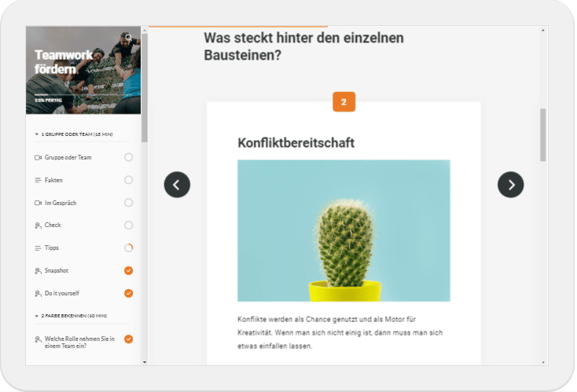This screenshot has height=392, width=577.
Task: Open the Check lesson
Action: tap(53, 225)
